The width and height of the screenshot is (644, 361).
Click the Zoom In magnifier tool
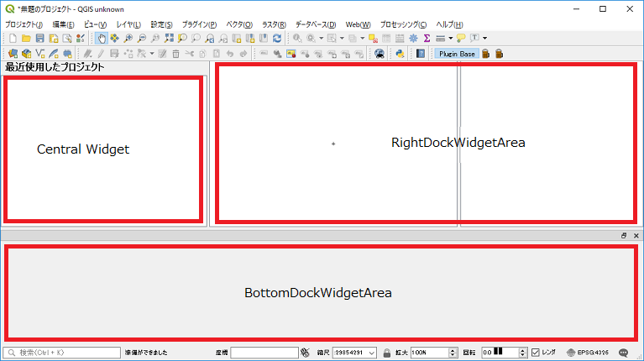(128, 39)
